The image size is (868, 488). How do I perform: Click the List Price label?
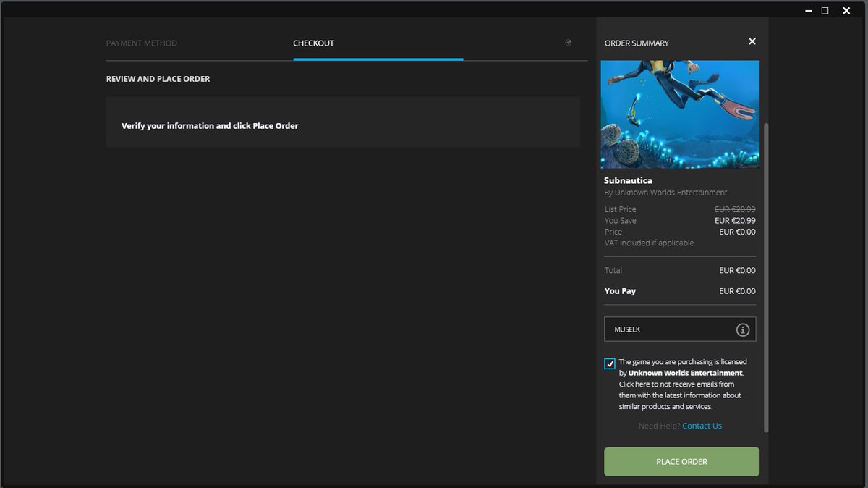click(x=621, y=209)
